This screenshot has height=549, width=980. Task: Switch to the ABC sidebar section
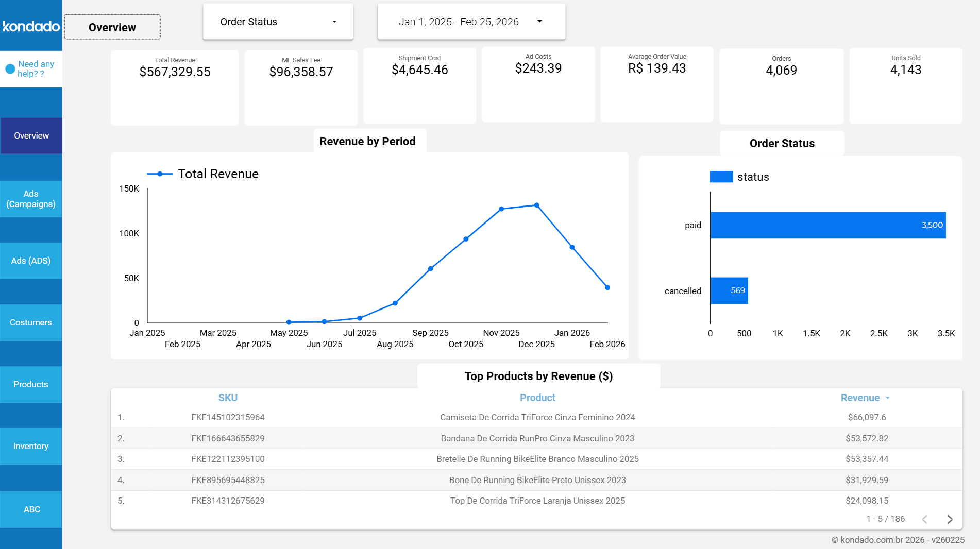coord(31,509)
